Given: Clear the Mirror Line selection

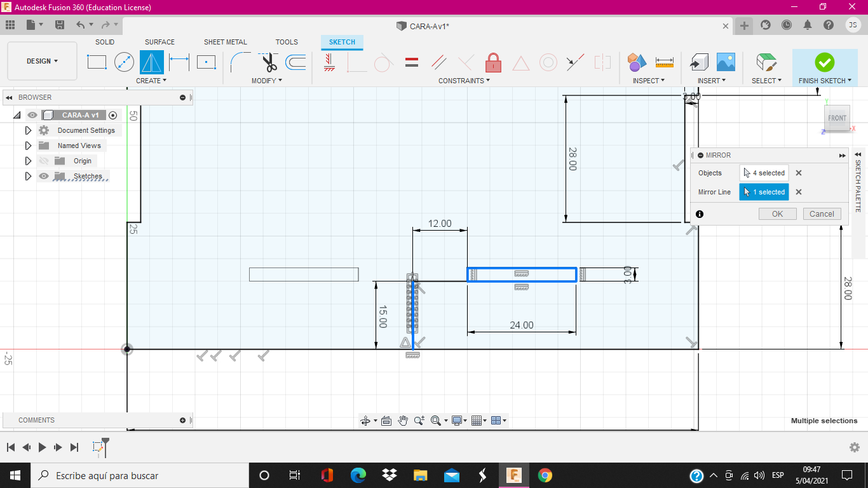Looking at the screenshot, I should pyautogui.click(x=799, y=192).
